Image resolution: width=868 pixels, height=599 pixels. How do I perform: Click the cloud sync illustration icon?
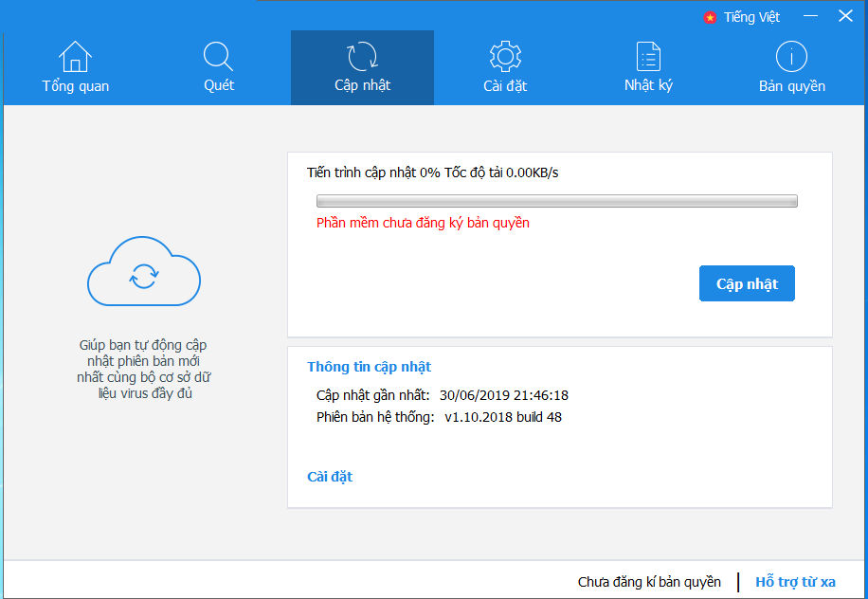(143, 274)
